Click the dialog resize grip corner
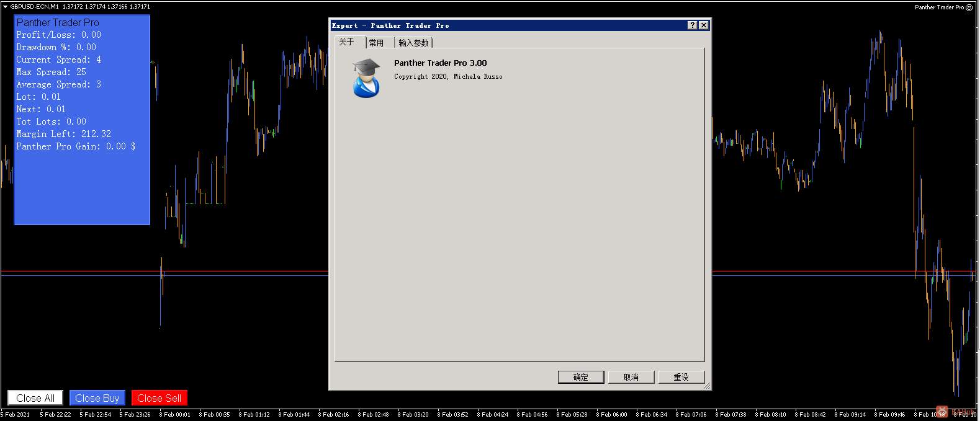 coord(706,386)
